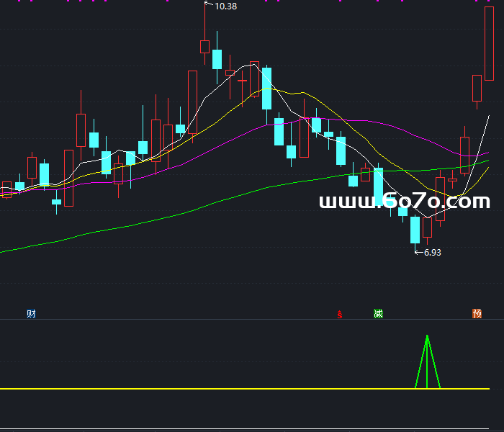Click the red S signal marker
Image resolution: width=504 pixels, height=432 pixels.
[340, 315]
